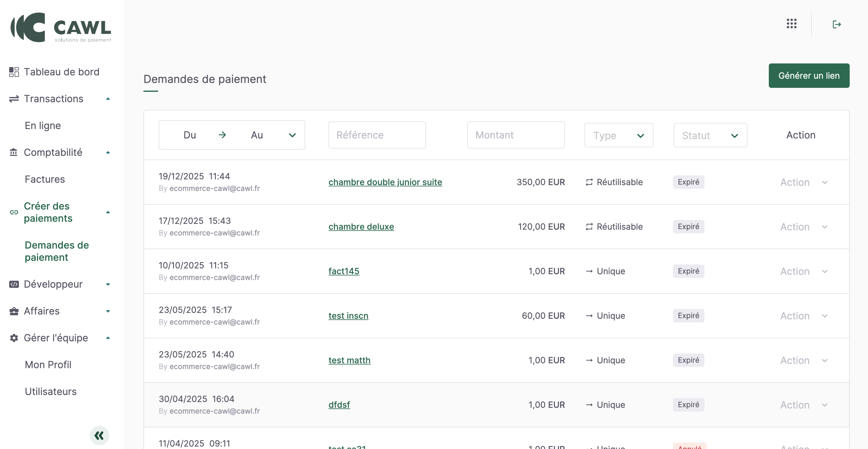Image resolution: width=868 pixels, height=449 pixels.
Task: Collapse sidebar with double chevron icon
Action: click(x=99, y=435)
